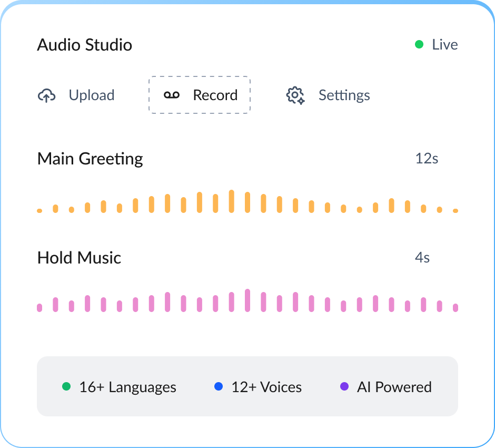Click the 12s duration of Main Greeting

pos(427,159)
